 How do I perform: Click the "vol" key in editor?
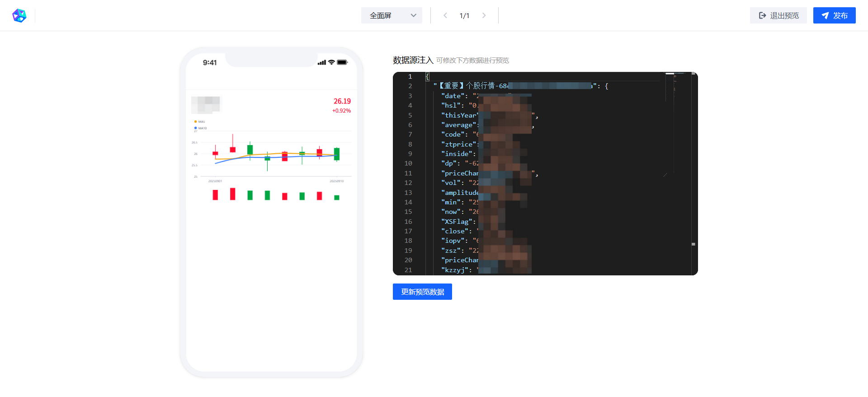tap(451, 183)
